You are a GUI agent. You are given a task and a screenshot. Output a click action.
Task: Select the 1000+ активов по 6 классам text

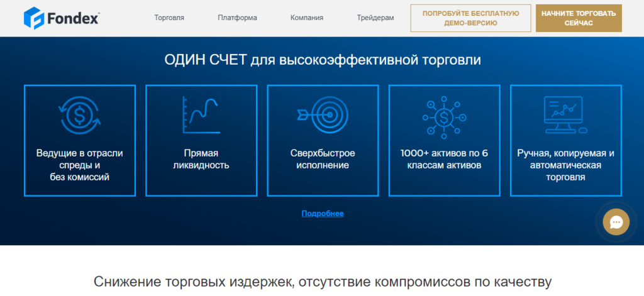tap(444, 159)
